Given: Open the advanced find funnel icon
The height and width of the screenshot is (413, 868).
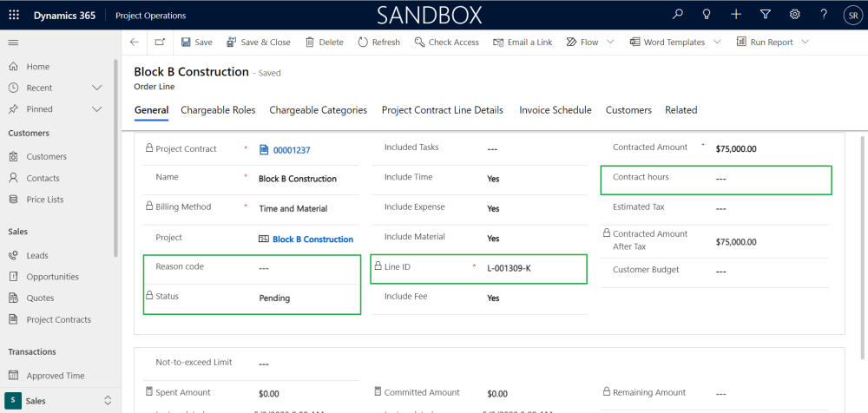Looking at the screenshot, I should pyautogui.click(x=766, y=15).
